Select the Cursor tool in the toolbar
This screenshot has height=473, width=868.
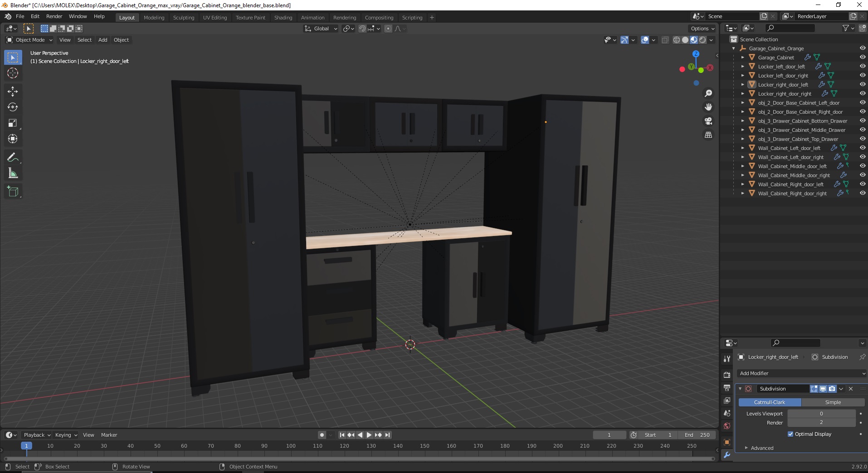pos(13,73)
